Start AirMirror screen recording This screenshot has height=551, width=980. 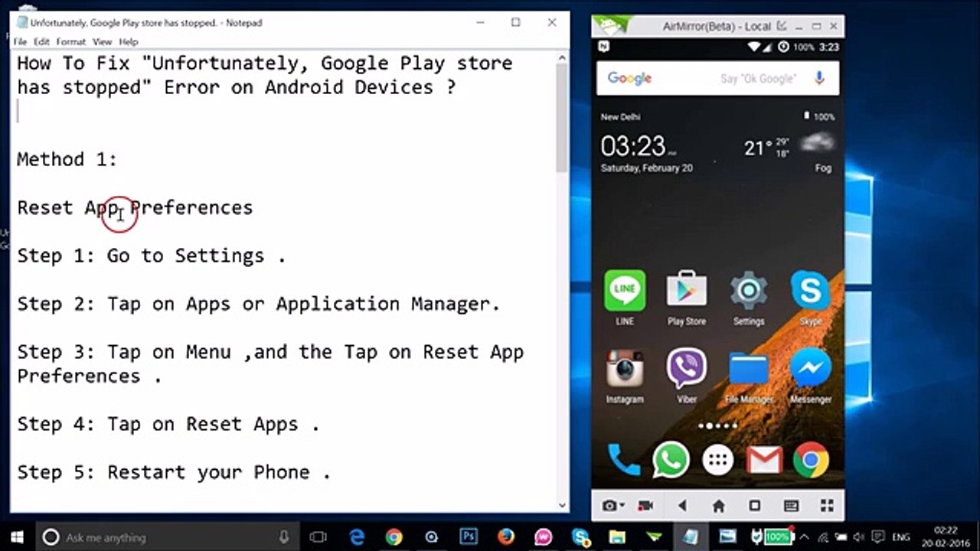point(645,506)
